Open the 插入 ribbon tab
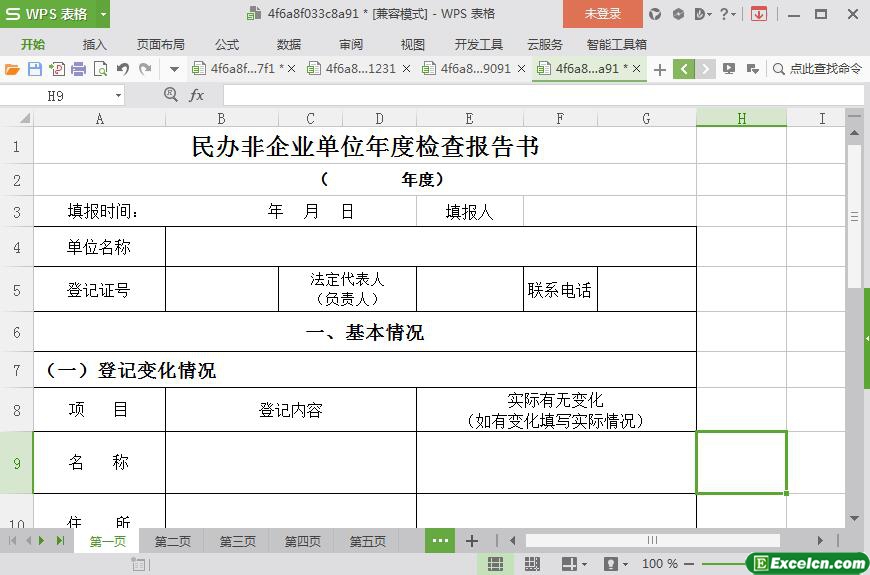The width and height of the screenshot is (870, 575). pyautogui.click(x=94, y=44)
